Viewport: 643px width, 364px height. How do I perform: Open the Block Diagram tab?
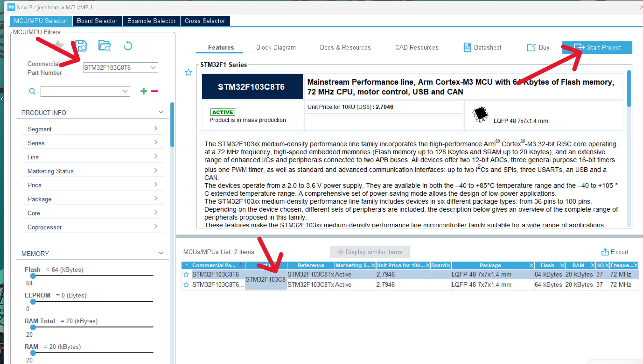[276, 48]
